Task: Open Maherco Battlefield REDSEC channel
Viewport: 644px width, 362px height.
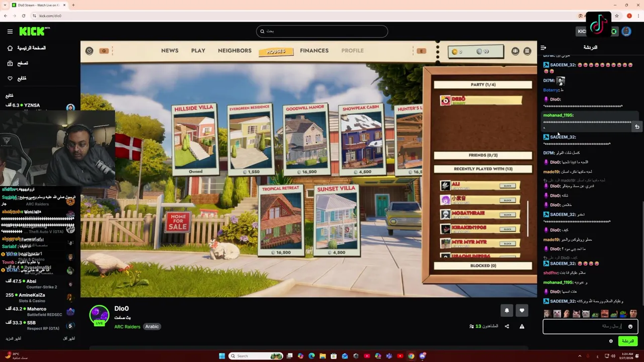Action: click(40, 312)
